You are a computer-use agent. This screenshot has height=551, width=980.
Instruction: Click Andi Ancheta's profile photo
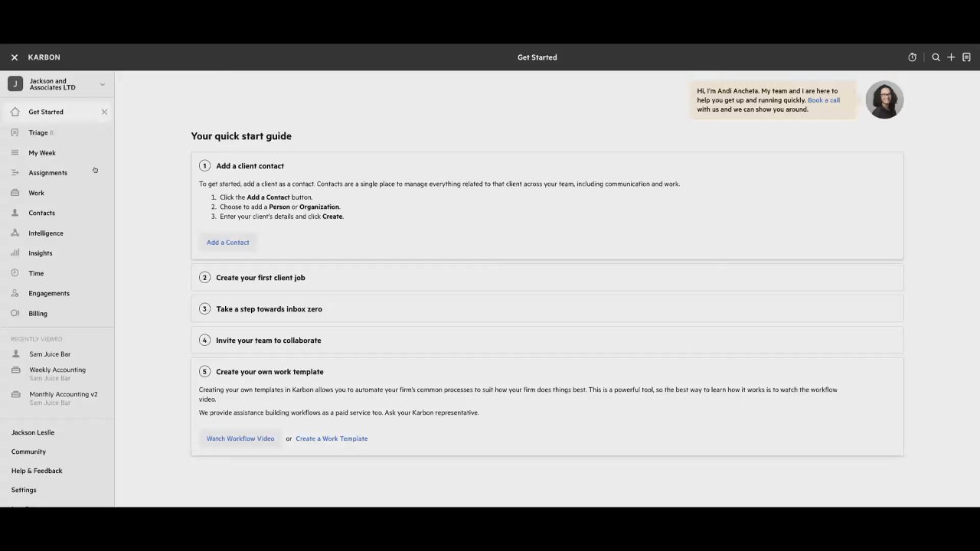(x=884, y=99)
